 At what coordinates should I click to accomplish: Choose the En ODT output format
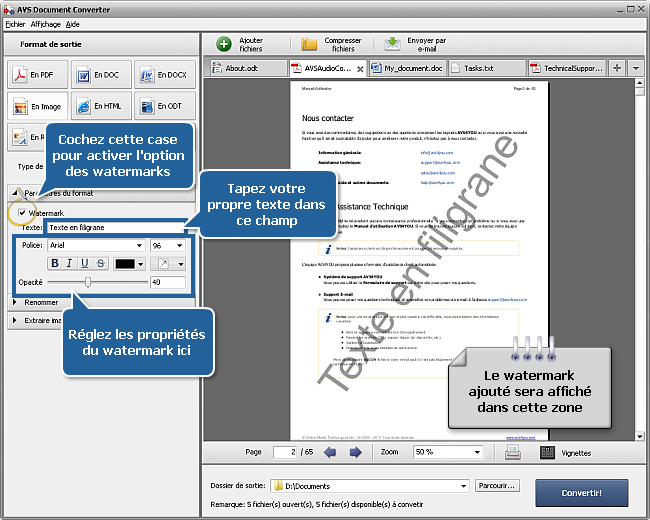pyautogui.click(x=165, y=106)
